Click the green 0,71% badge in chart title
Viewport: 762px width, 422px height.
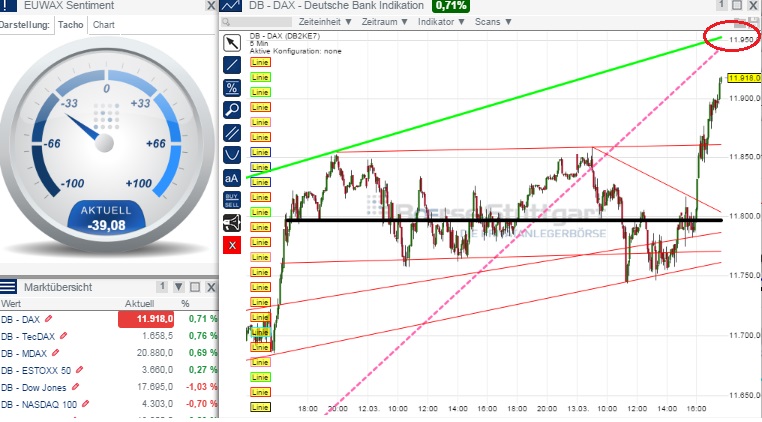tap(451, 6)
